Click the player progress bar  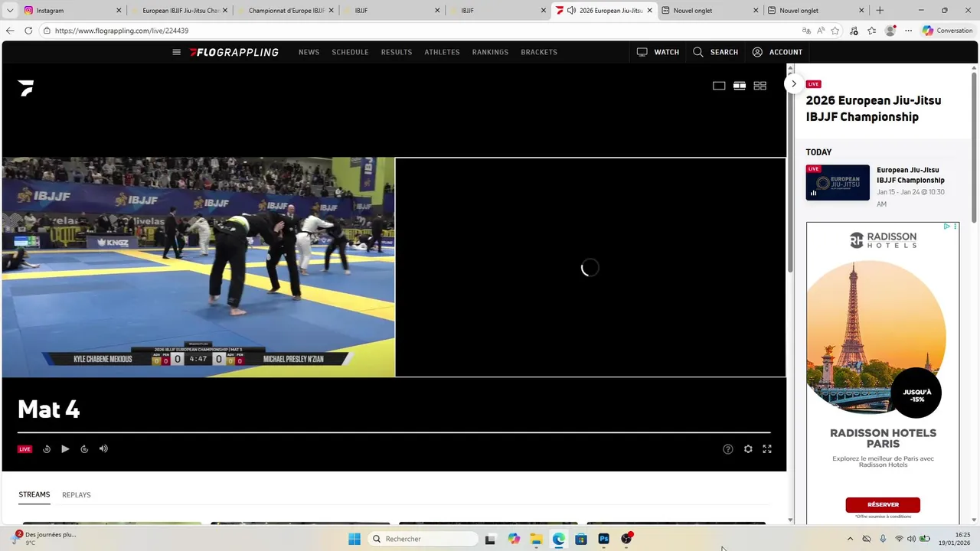point(394,432)
